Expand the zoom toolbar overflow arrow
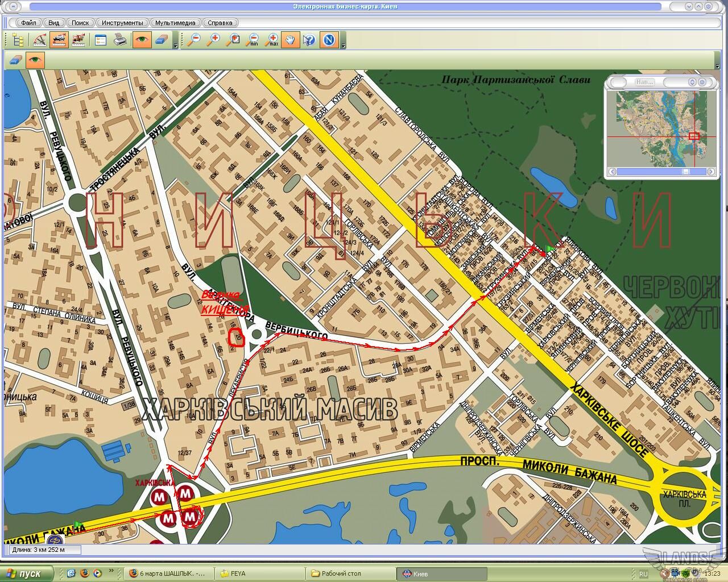This screenshot has width=728, height=582. tap(342, 44)
